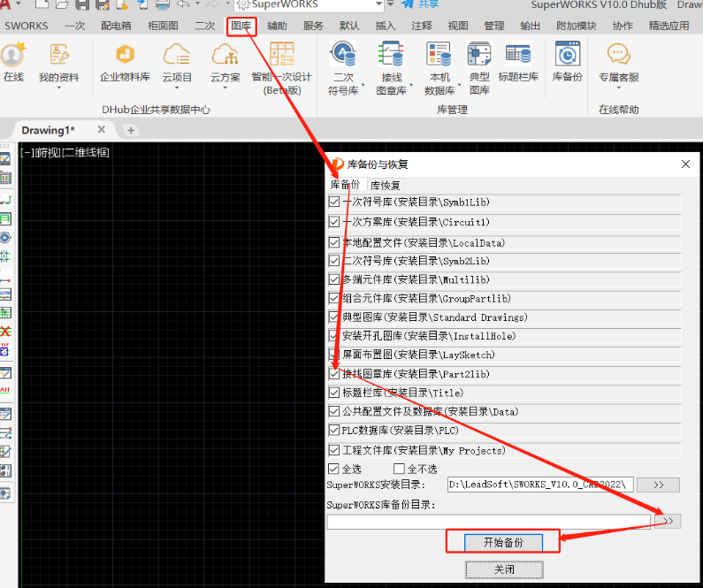Switch to the 配电箱 ribbon tab
The width and height of the screenshot is (703, 588).
pyautogui.click(x=116, y=26)
